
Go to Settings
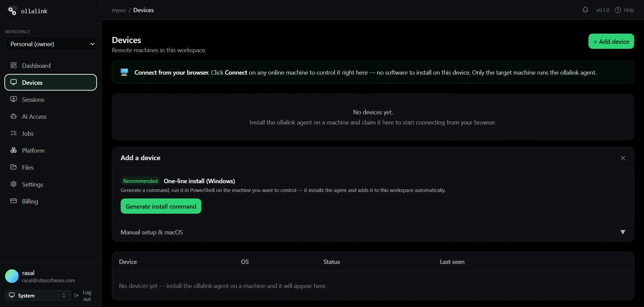[x=51, y=184]
